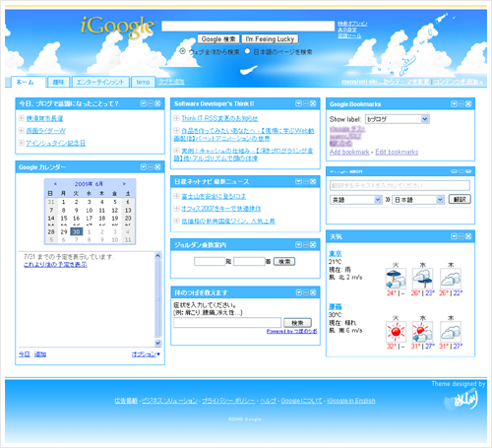Minimize the Software Developer's Think IT gadget
492x448 pixels.
pyautogui.click(x=306, y=103)
